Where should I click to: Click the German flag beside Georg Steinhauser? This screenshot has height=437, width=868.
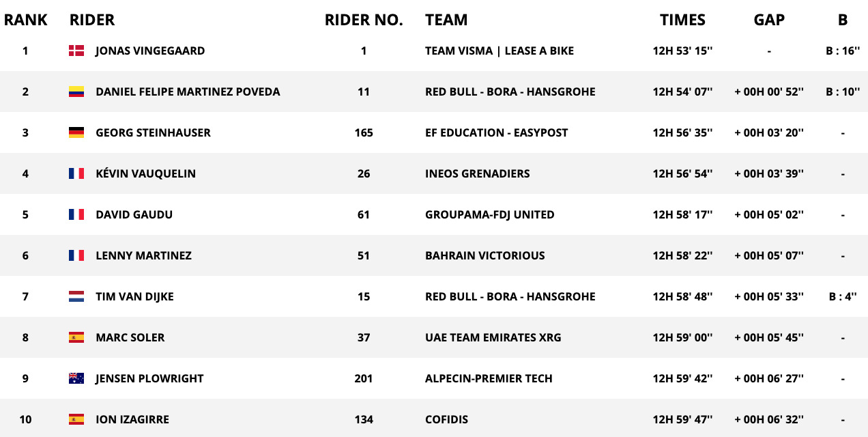(76, 132)
